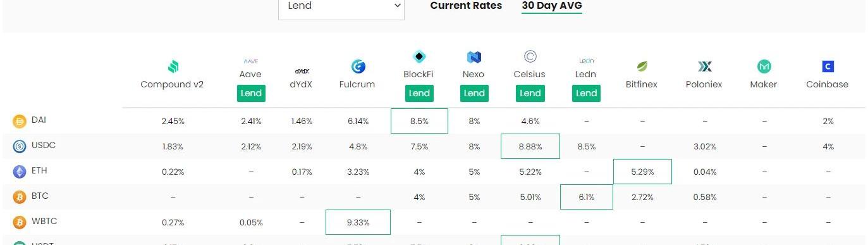
Task: Click the highlighted 9.33% Fulcrum WBTC rate
Action: click(x=358, y=222)
